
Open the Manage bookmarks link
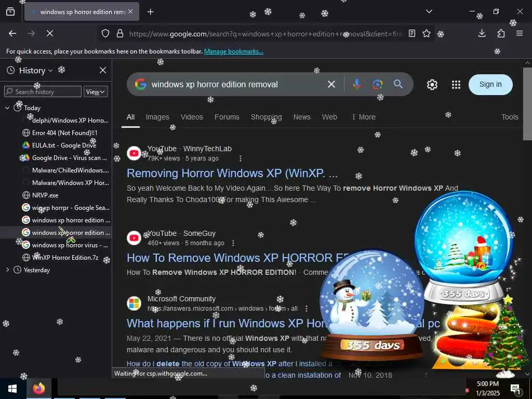click(233, 51)
